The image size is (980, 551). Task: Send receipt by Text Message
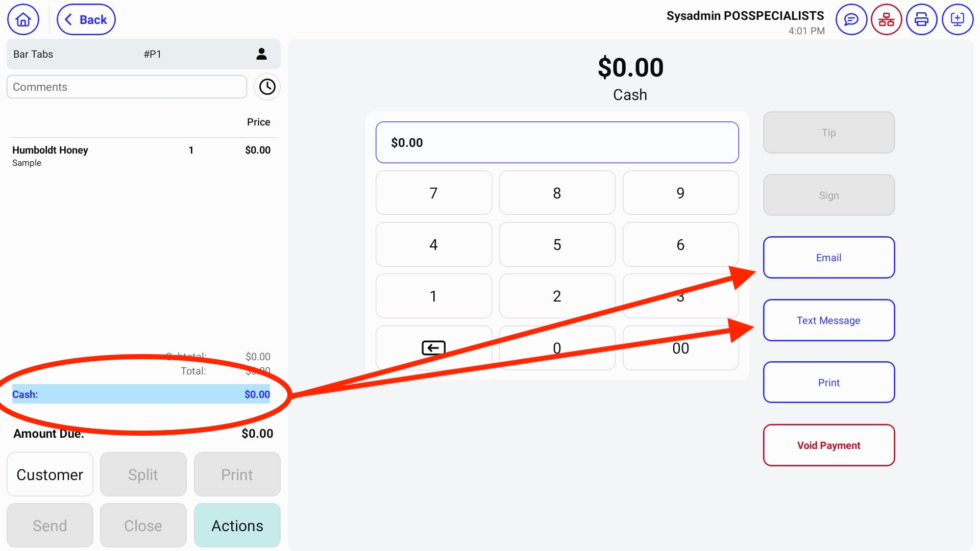828,320
